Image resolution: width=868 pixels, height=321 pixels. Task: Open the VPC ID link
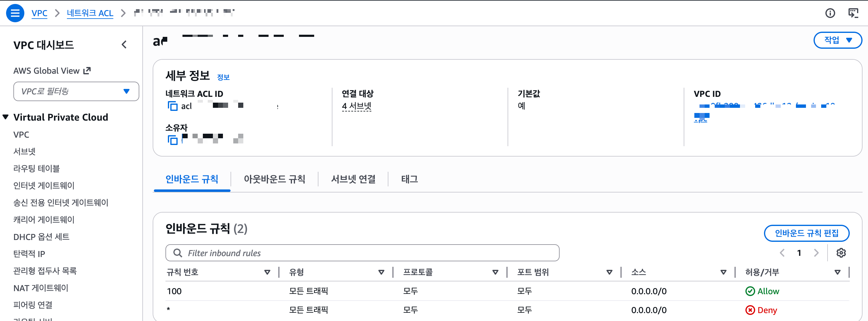click(765, 112)
